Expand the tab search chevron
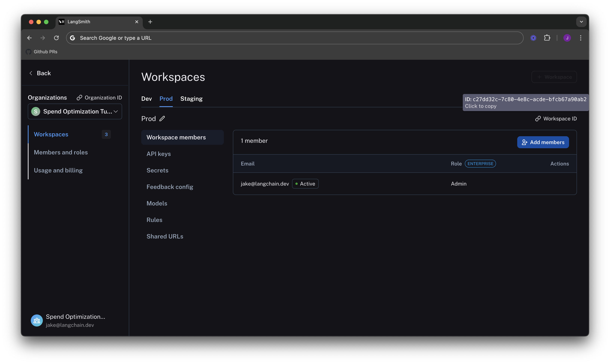Viewport: 610px width, 364px height. pyautogui.click(x=581, y=22)
